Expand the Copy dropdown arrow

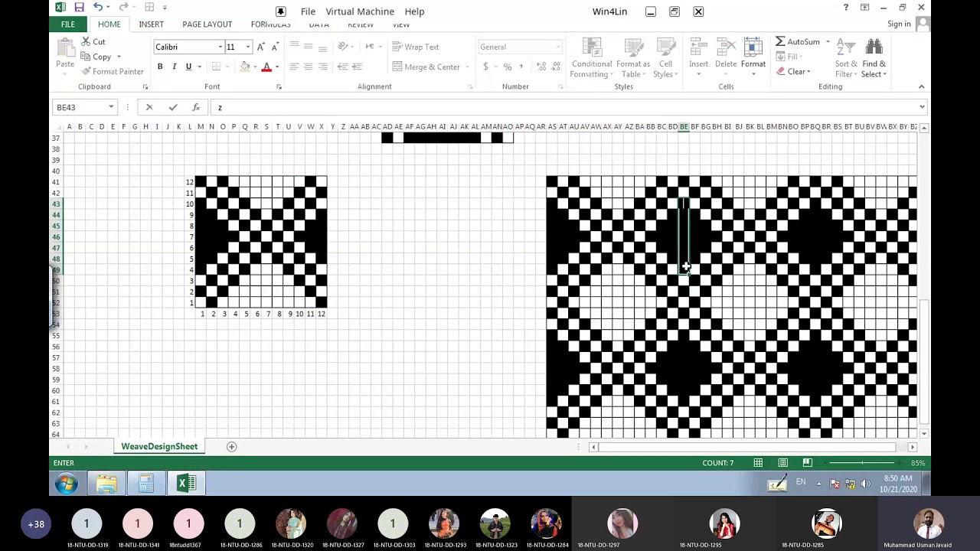pyautogui.click(x=119, y=57)
